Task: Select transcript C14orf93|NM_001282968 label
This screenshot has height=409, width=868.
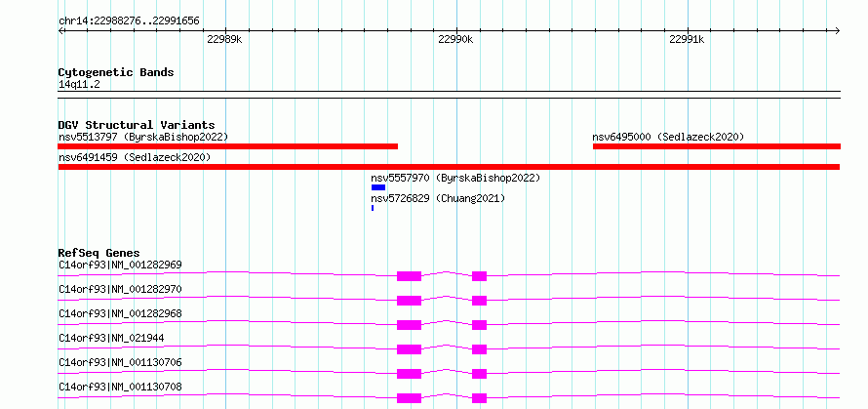Action: click(120, 313)
